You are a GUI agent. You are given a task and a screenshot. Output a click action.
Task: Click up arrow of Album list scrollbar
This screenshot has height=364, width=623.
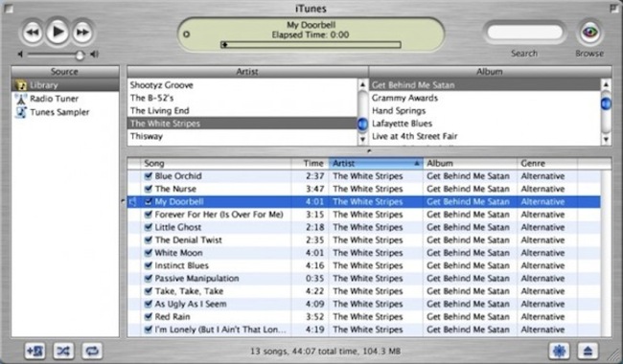(x=606, y=84)
